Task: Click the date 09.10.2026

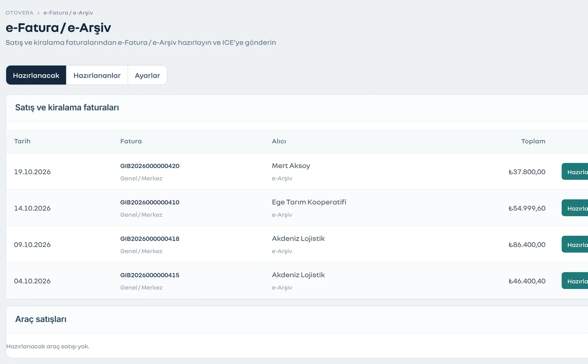Action: [32, 244]
